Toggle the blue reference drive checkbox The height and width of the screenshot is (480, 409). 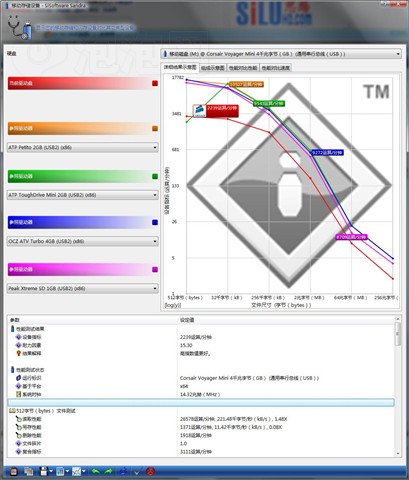coord(155,222)
